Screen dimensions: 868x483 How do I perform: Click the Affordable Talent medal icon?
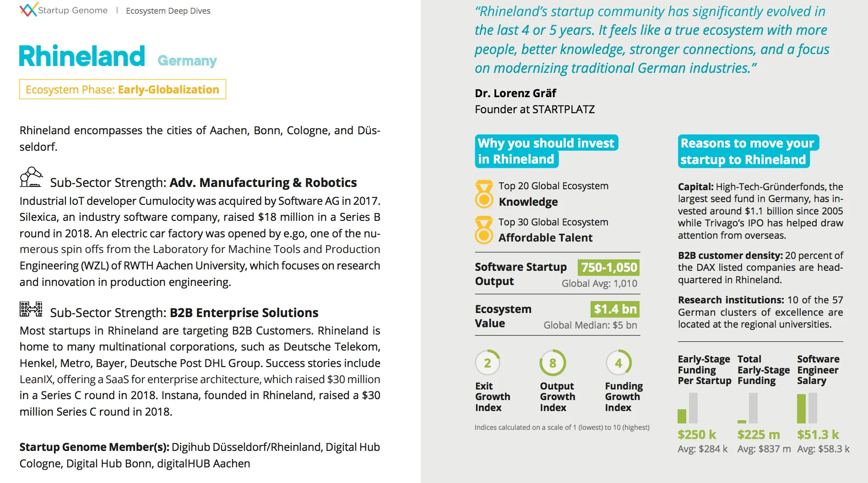coord(484,230)
